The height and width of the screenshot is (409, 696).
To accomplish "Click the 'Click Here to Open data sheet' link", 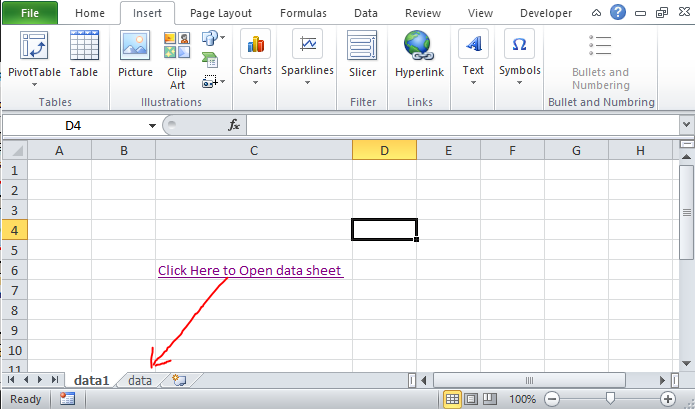I will coord(250,270).
